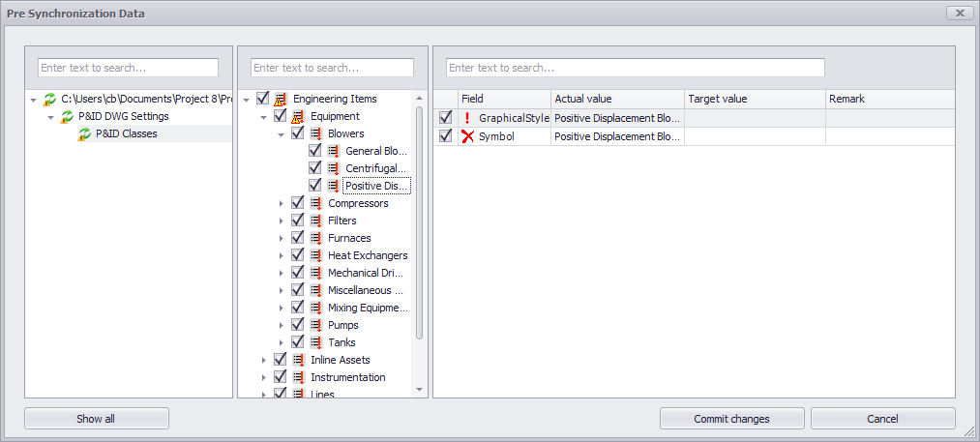Image resolution: width=980 pixels, height=442 pixels.
Task: Click the class tree scroll up arrow
Action: (419, 98)
